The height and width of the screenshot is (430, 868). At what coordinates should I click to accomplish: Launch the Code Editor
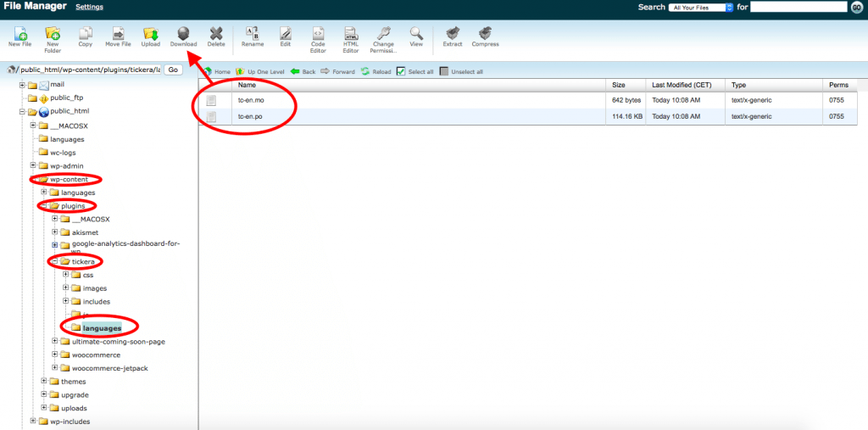(x=318, y=39)
